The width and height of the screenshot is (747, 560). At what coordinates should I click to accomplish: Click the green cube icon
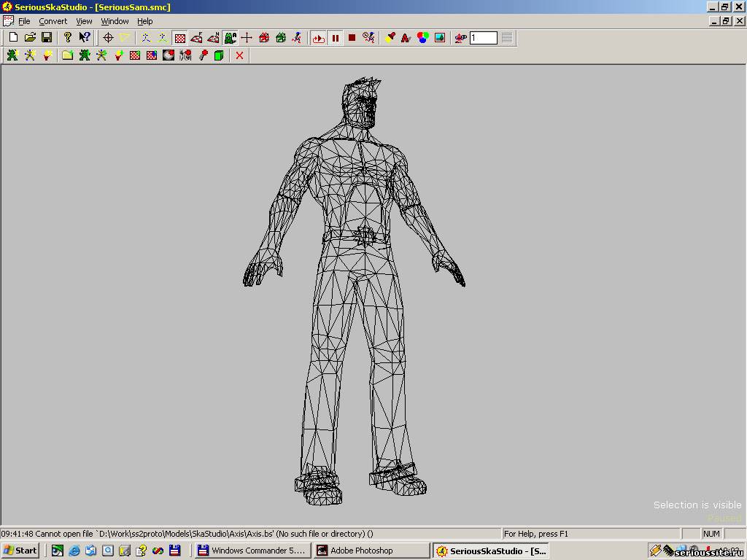219,55
